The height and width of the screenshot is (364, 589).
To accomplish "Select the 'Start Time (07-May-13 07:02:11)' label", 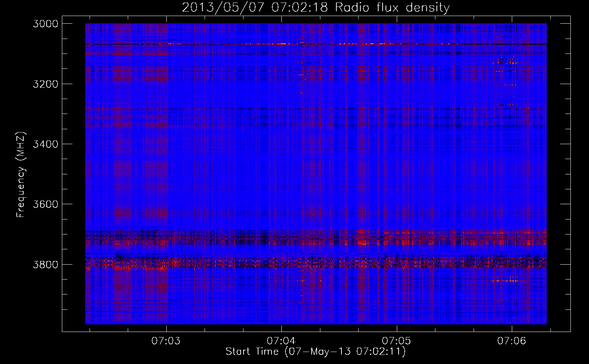I will (316, 352).
